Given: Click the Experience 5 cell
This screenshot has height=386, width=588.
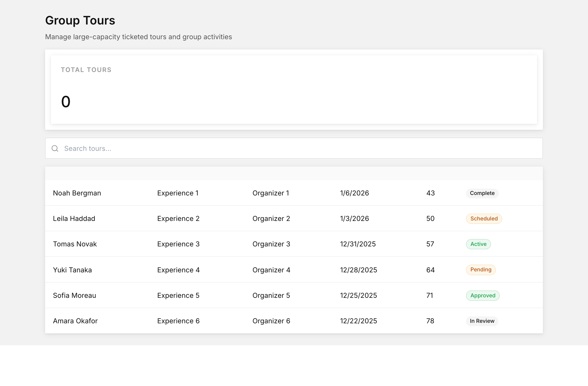Looking at the screenshot, I should point(178,295).
